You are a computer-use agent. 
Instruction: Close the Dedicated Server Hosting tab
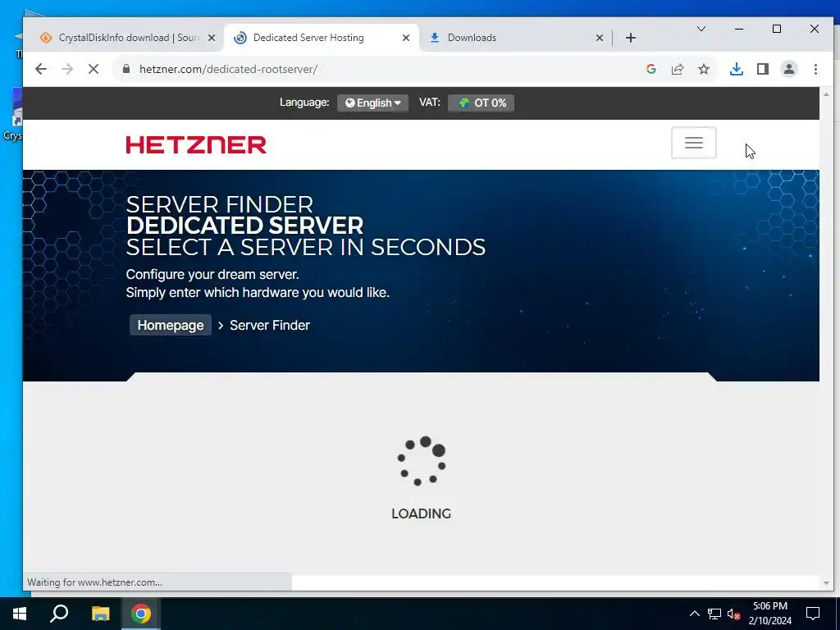406,38
